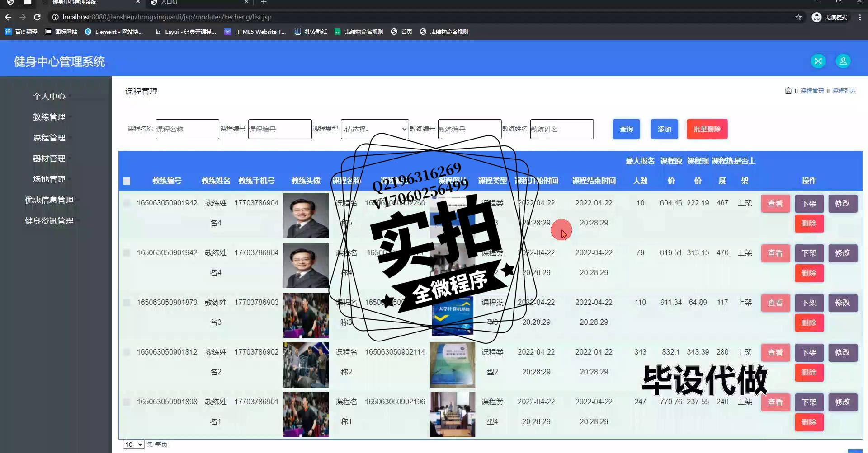Viewport: 868px width, 453px height.
Task: Click 查看 for row with 人数 343
Action: click(775, 353)
